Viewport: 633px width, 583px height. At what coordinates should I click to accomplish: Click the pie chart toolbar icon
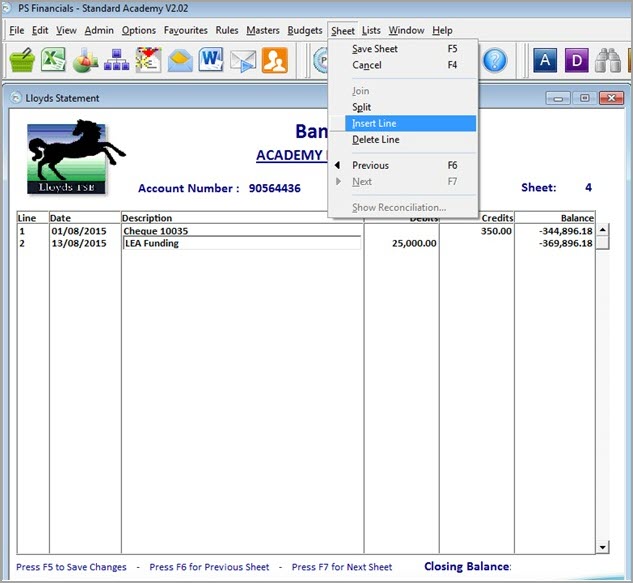[85, 61]
